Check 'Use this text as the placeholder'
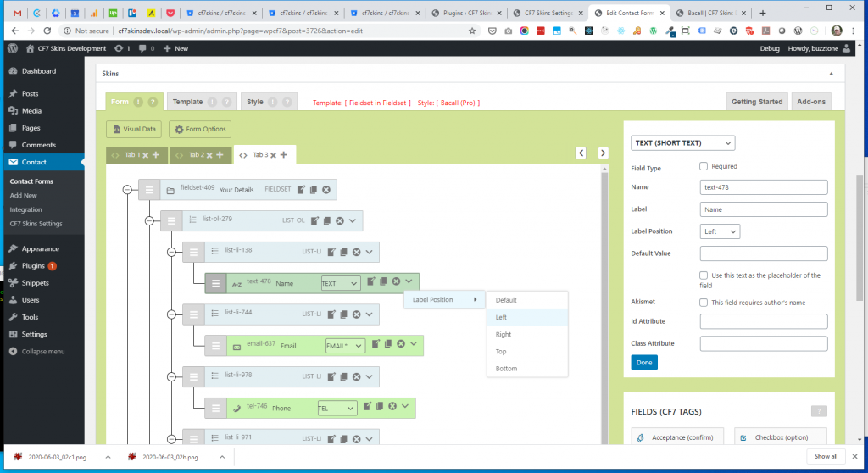This screenshot has width=868, height=473. coord(704,275)
